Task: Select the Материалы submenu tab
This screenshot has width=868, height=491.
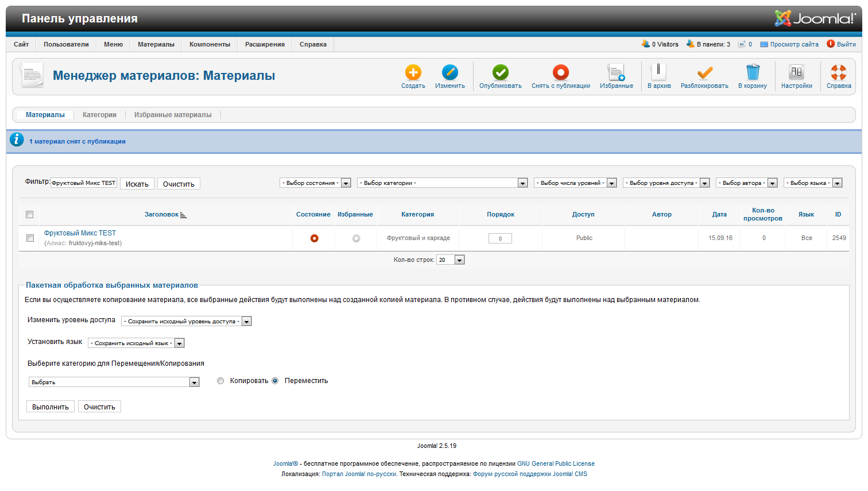Action: 45,115
